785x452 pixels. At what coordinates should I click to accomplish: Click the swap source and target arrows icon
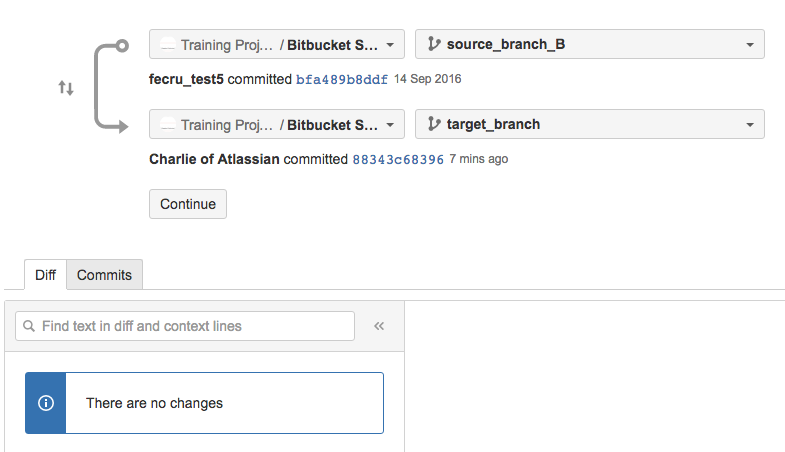click(x=66, y=88)
